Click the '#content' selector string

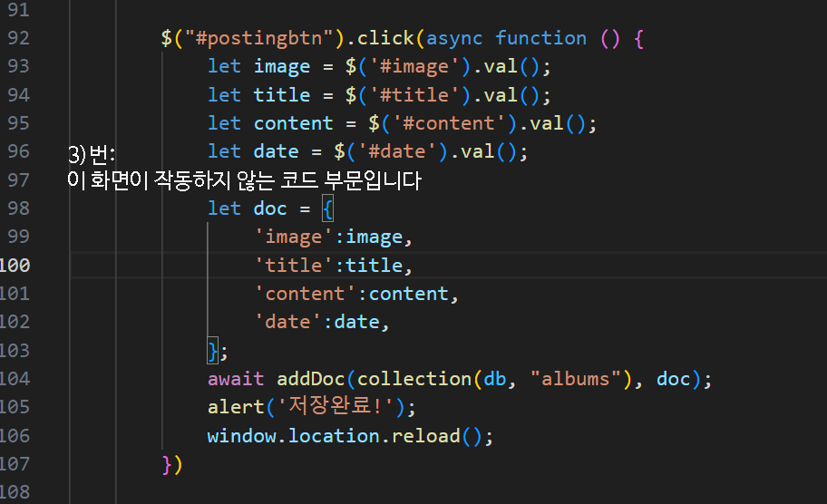[x=449, y=124]
